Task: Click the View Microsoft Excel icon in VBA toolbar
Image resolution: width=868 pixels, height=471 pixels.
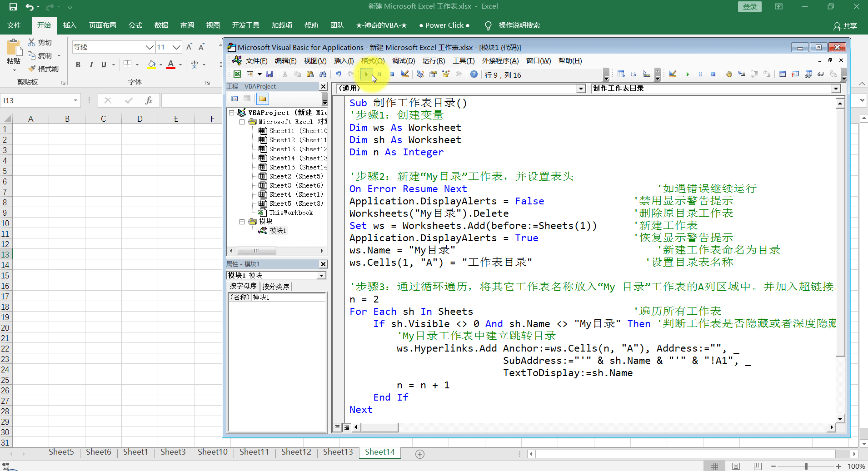Action: [x=237, y=74]
